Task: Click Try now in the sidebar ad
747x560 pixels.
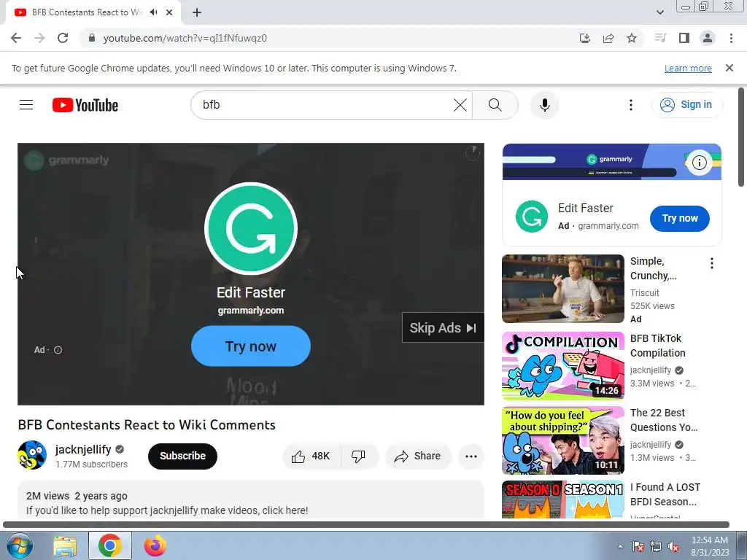Action: tap(679, 219)
